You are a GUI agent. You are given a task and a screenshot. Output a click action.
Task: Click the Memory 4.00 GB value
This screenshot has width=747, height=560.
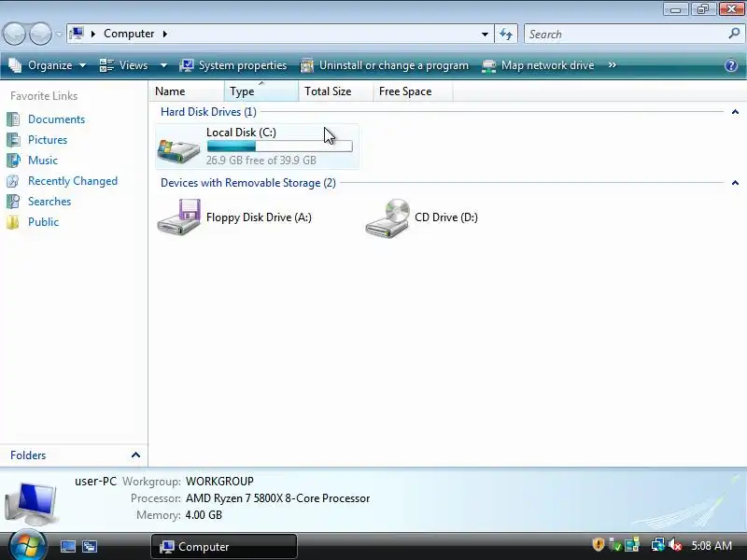coord(204,515)
